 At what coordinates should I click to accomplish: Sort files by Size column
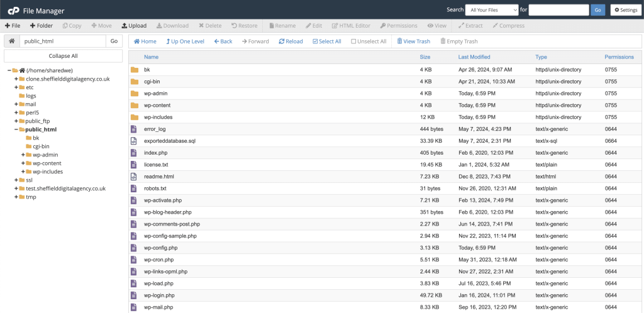click(425, 57)
